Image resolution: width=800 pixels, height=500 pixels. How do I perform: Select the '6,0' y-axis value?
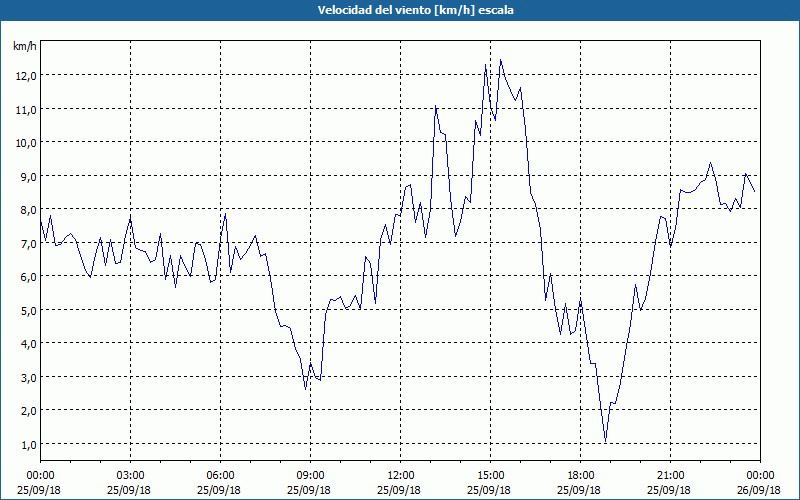tap(28, 276)
